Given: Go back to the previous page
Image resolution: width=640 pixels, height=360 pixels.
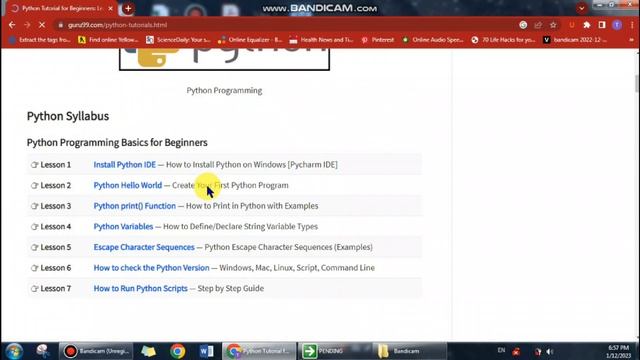Looking at the screenshot, I should 12,25.
